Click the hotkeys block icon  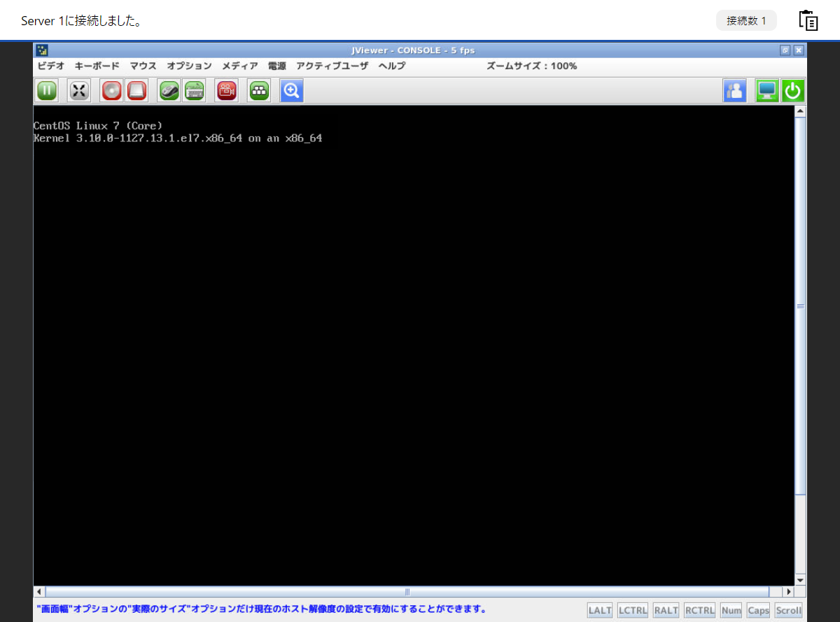(x=258, y=90)
